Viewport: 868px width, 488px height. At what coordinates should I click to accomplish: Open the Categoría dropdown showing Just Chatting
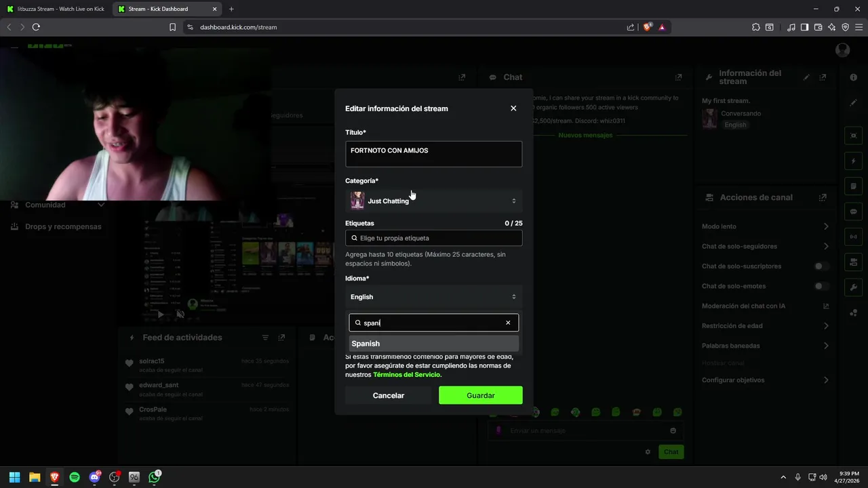[x=433, y=201]
